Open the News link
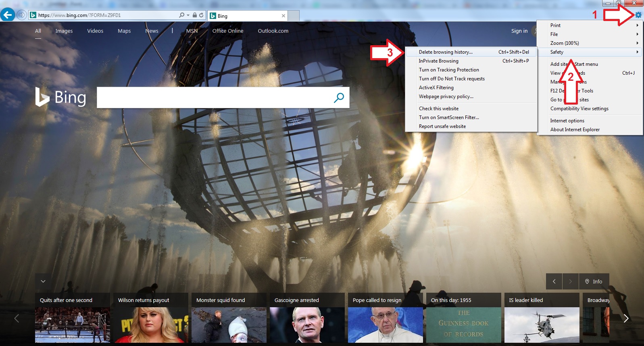 click(x=152, y=31)
